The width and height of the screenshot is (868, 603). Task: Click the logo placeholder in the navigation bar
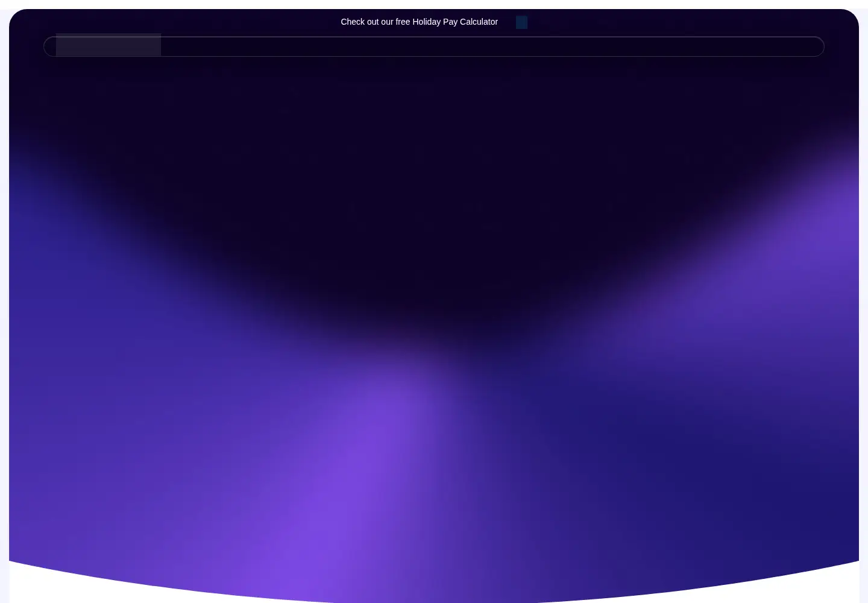(108, 45)
